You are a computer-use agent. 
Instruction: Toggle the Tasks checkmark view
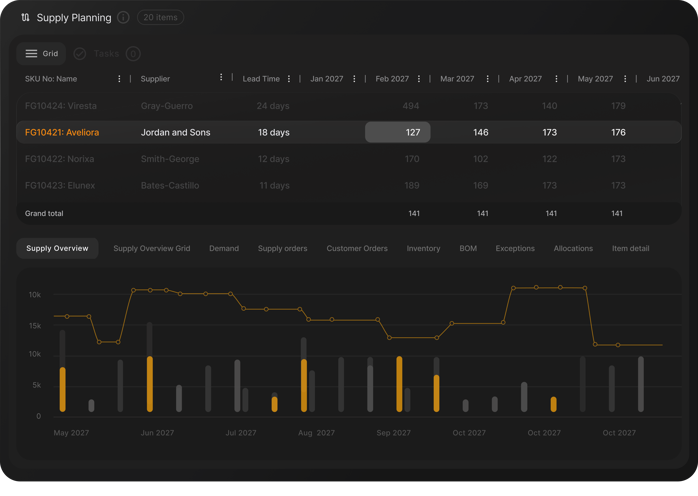[x=80, y=53]
